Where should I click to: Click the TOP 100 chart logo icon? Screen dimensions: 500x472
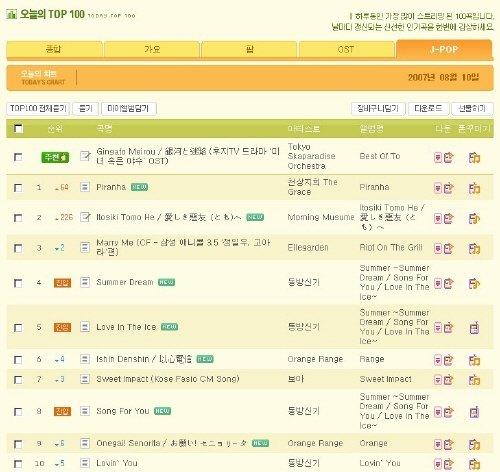tap(12, 14)
